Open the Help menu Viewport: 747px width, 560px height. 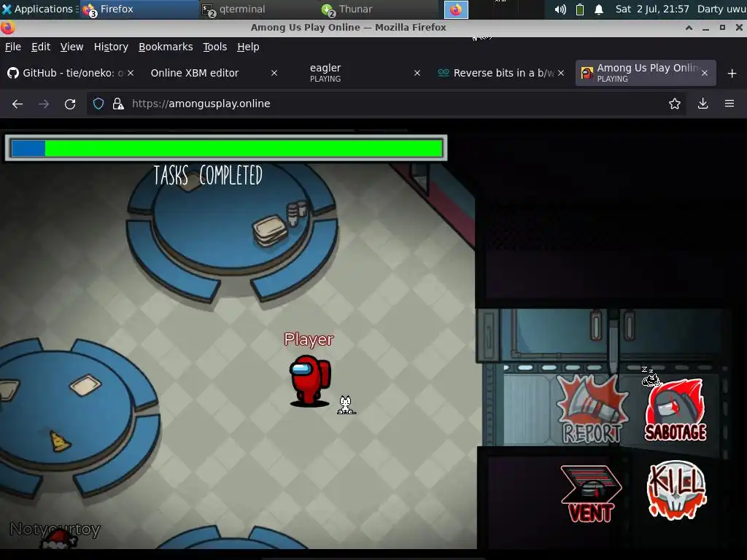(x=248, y=47)
